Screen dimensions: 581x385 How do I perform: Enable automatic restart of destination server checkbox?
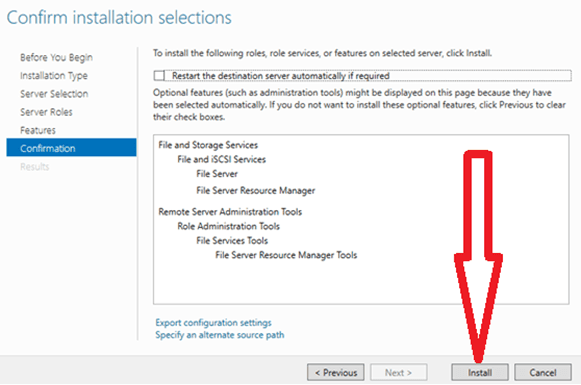(x=159, y=76)
